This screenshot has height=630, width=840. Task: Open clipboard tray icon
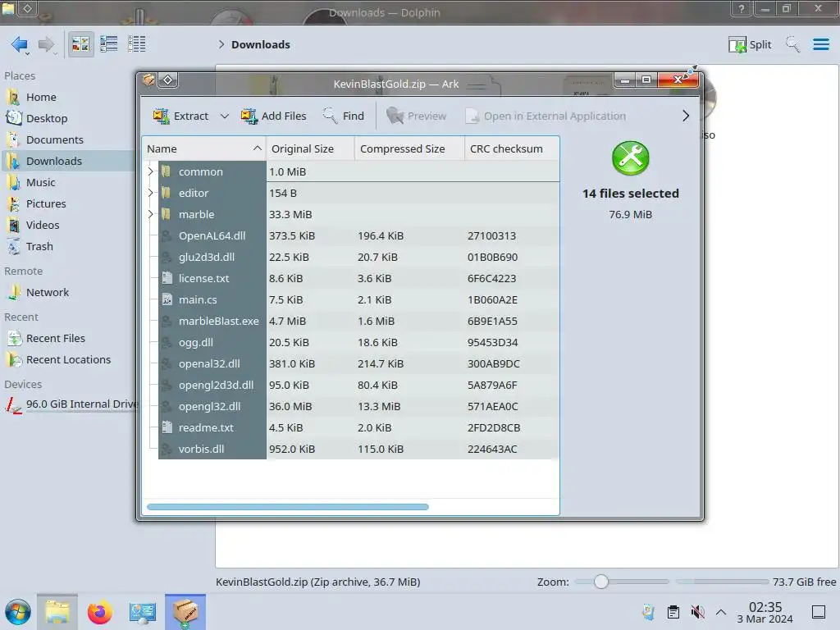[x=673, y=612]
